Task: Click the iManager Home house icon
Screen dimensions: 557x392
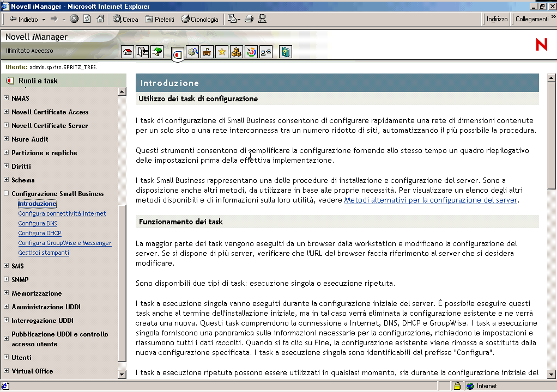Action: point(128,52)
